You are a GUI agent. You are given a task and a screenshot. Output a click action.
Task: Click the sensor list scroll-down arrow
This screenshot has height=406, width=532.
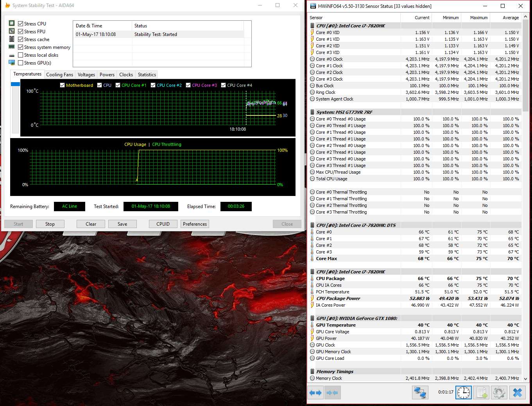(x=525, y=379)
